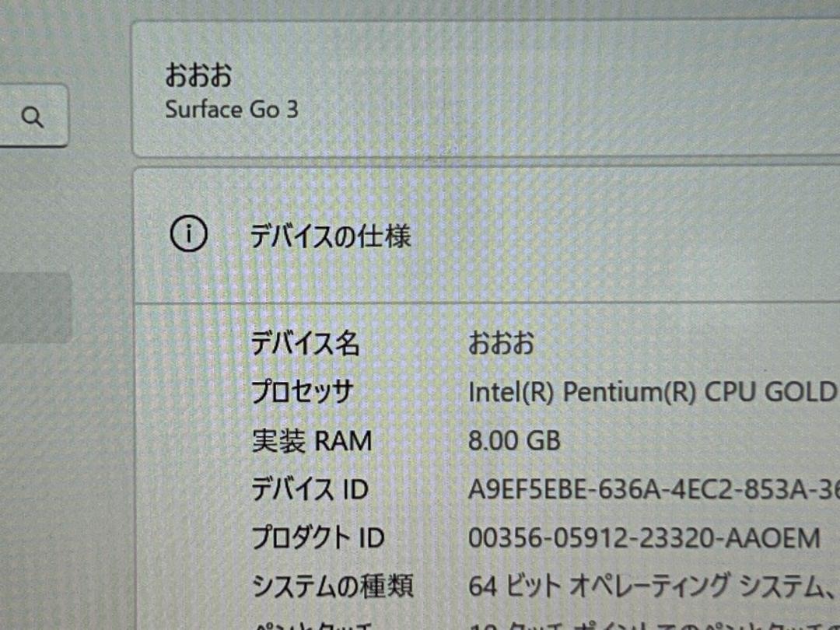Select the Surface Go 3 model text
Image resolution: width=840 pixels, height=630 pixels.
click(x=232, y=110)
